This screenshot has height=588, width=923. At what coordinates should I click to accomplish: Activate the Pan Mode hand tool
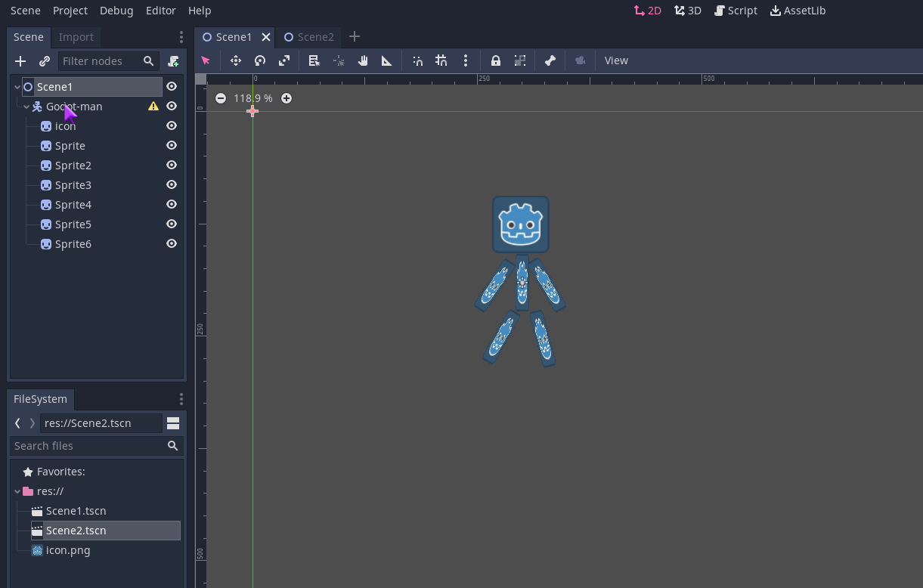(363, 60)
